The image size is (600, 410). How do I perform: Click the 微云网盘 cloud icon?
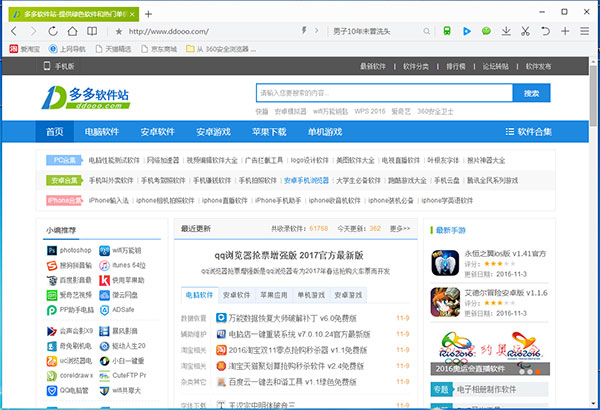tap(104, 295)
